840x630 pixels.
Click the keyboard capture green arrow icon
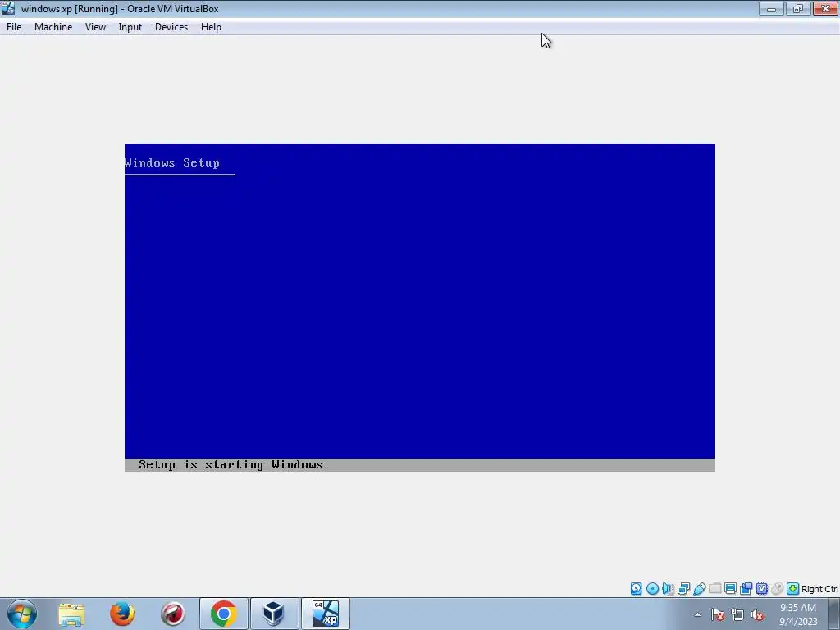point(793,589)
